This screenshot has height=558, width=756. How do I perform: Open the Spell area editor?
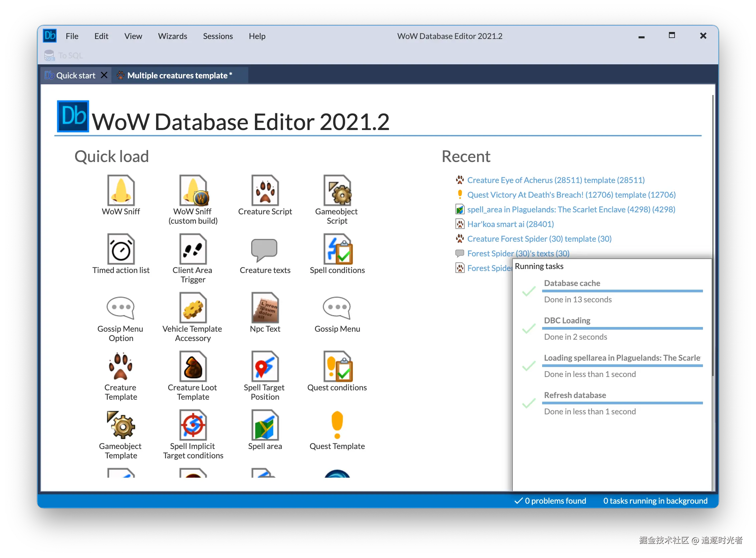[x=265, y=430]
